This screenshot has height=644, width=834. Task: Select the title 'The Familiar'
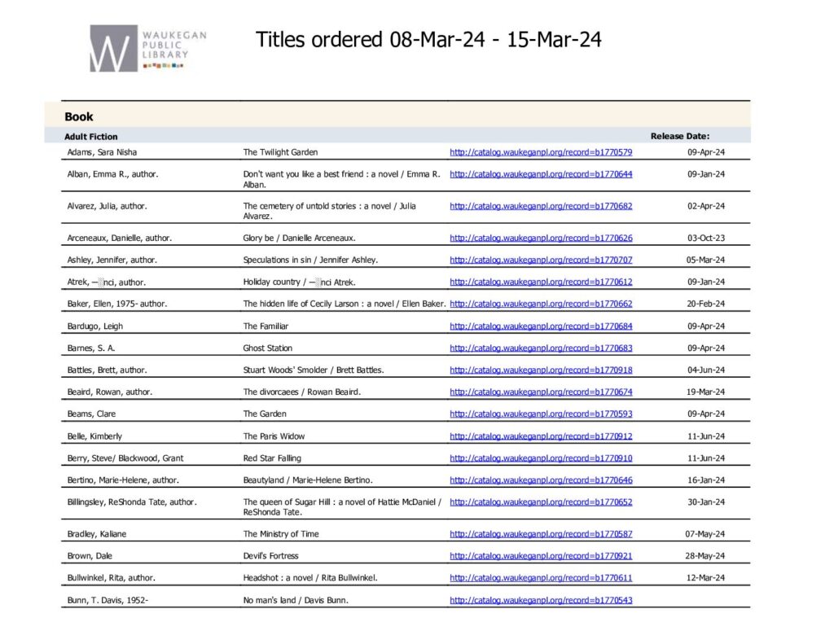coord(266,326)
